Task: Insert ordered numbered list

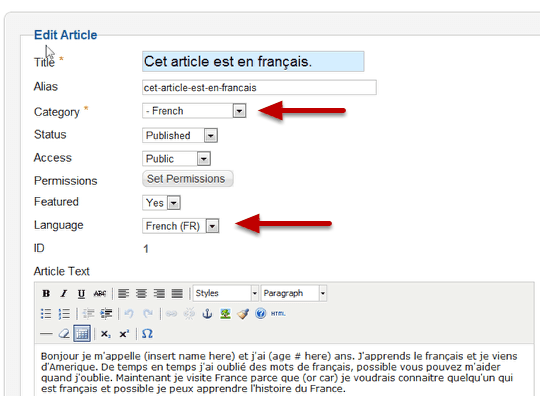Action: pyautogui.click(x=64, y=314)
